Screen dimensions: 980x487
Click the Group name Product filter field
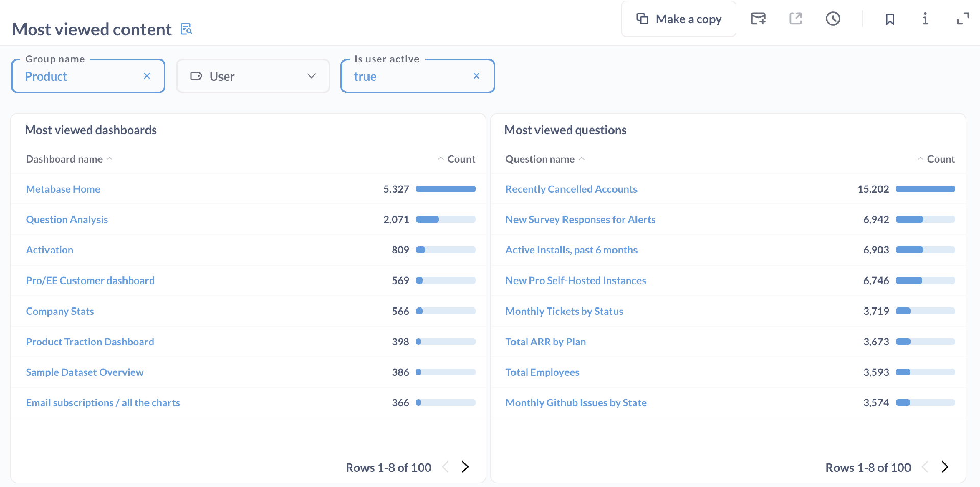(x=88, y=76)
